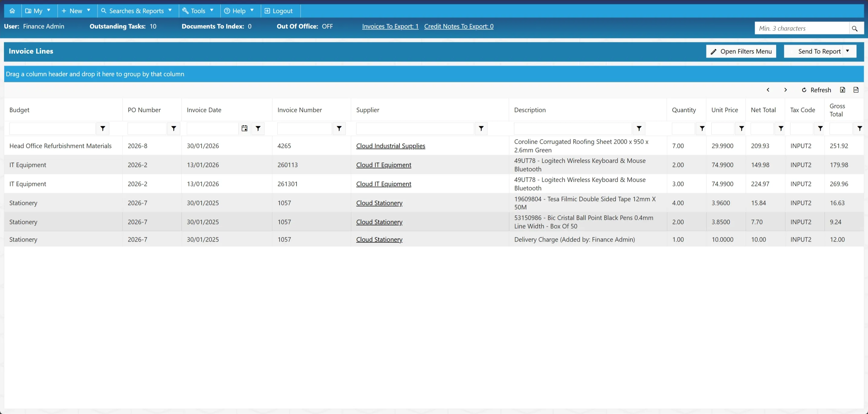This screenshot has width=868, height=414.
Task: Click the group-by drop area banner
Action: click(434, 74)
